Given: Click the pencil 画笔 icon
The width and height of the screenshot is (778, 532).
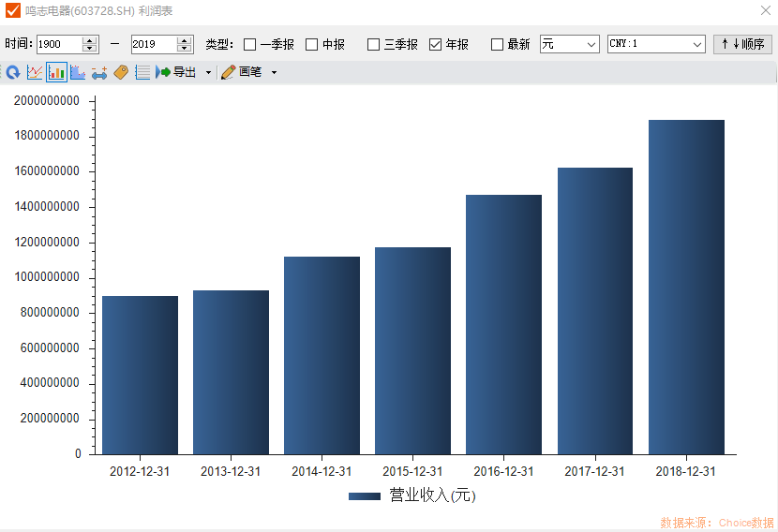Looking at the screenshot, I should tap(229, 72).
